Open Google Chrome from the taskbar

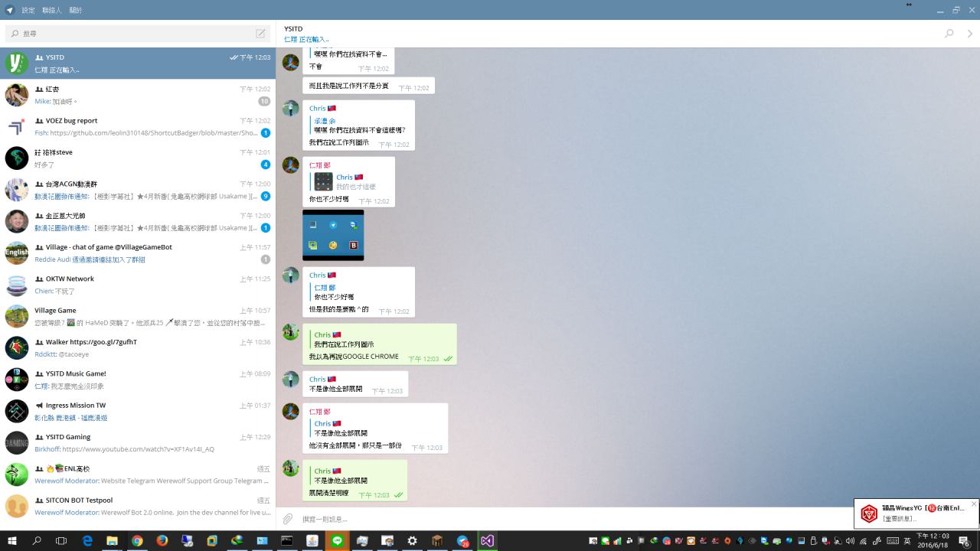tap(137, 540)
